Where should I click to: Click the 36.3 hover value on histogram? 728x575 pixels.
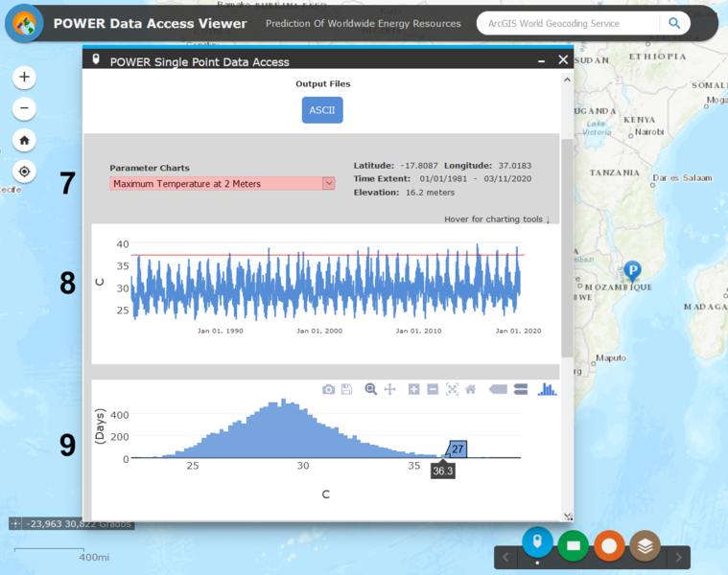[x=442, y=471]
